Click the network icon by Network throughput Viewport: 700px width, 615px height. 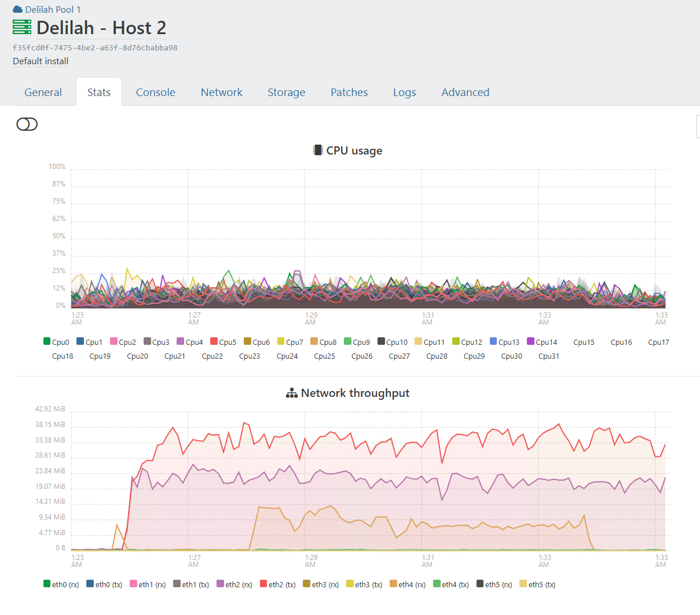[x=292, y=393]
